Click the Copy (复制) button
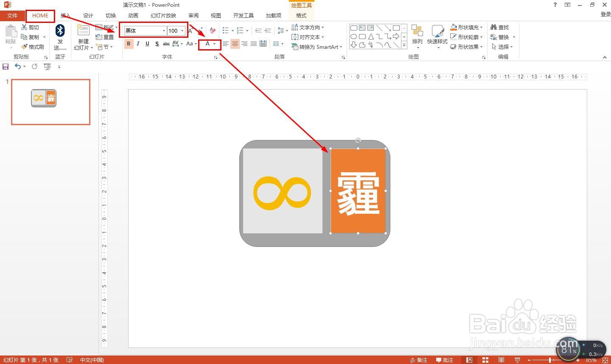This screenshot has width=611, height=364. click(x=30, y=37)
